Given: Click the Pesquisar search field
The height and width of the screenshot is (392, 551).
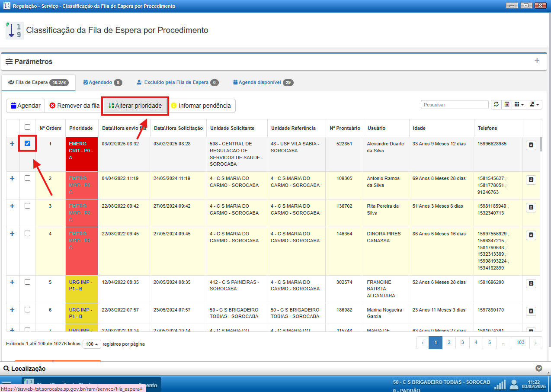Looking at the screenshot, I should point(455,105).
